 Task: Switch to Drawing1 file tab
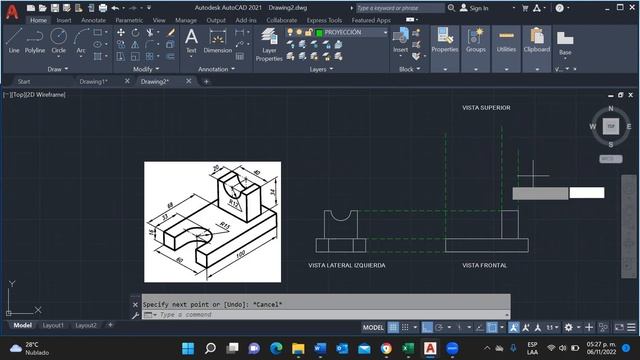pos(93,82)
